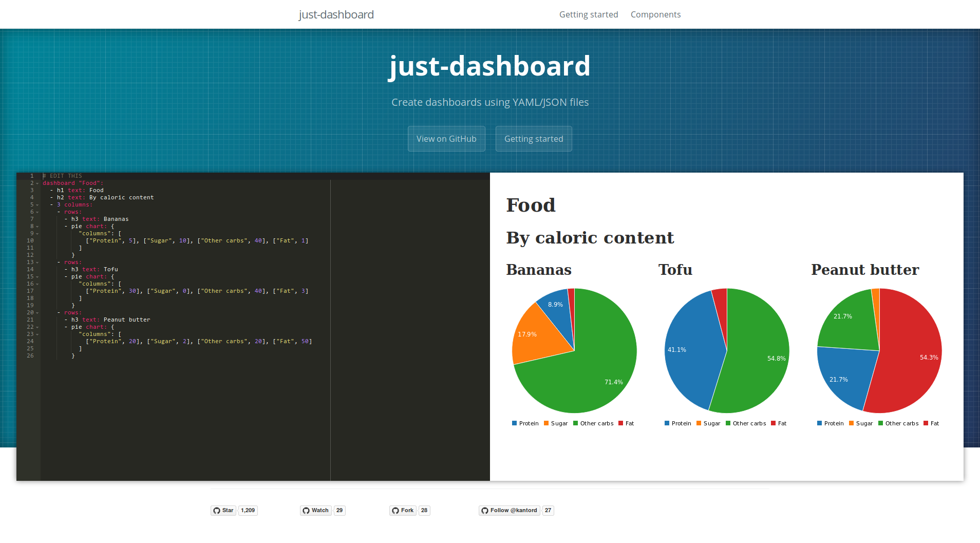Open Components in the top navigation
Screen dimensions: 980x543
click(656, 14)
